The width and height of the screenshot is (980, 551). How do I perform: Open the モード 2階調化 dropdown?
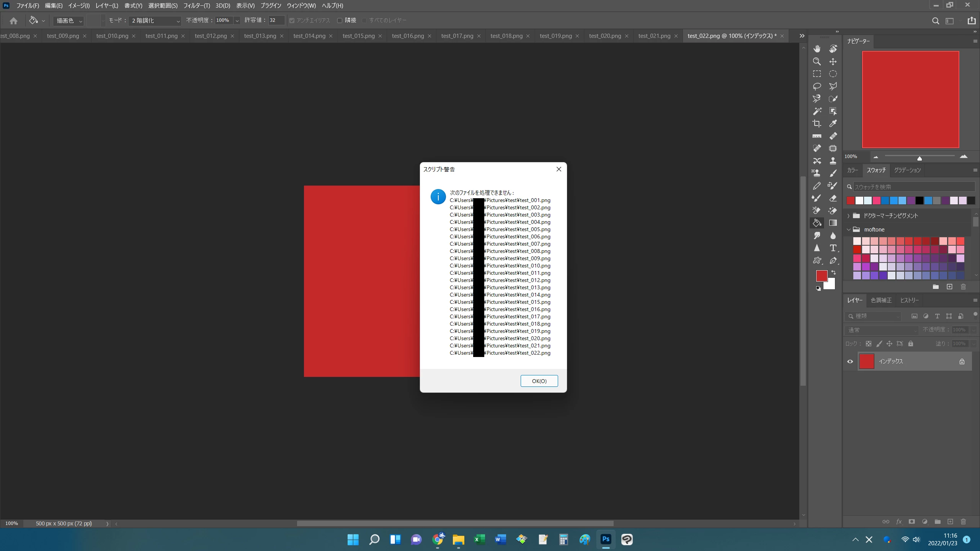tap(155, 21)
